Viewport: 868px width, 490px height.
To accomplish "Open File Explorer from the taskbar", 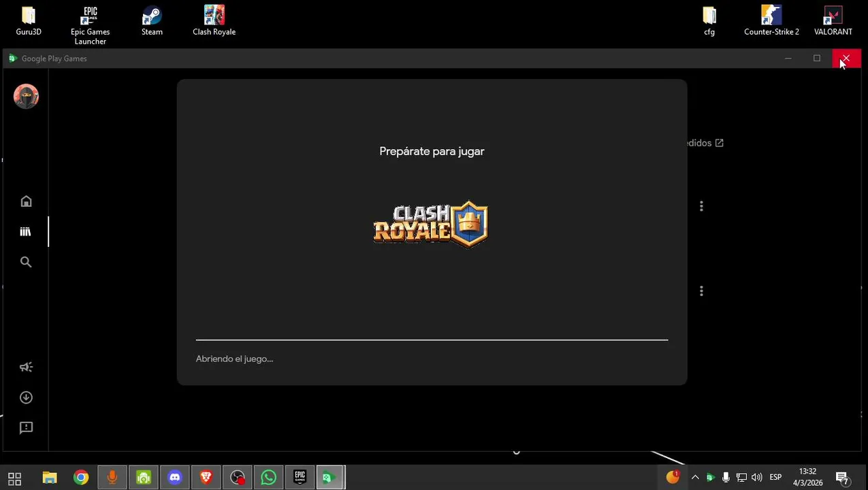I will click(50, 478).
